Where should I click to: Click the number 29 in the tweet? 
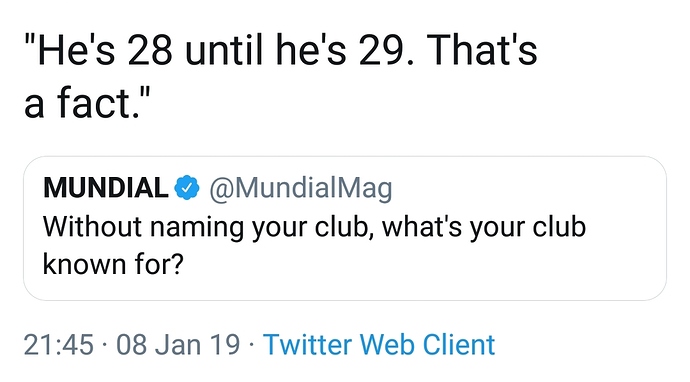point(381,49)
